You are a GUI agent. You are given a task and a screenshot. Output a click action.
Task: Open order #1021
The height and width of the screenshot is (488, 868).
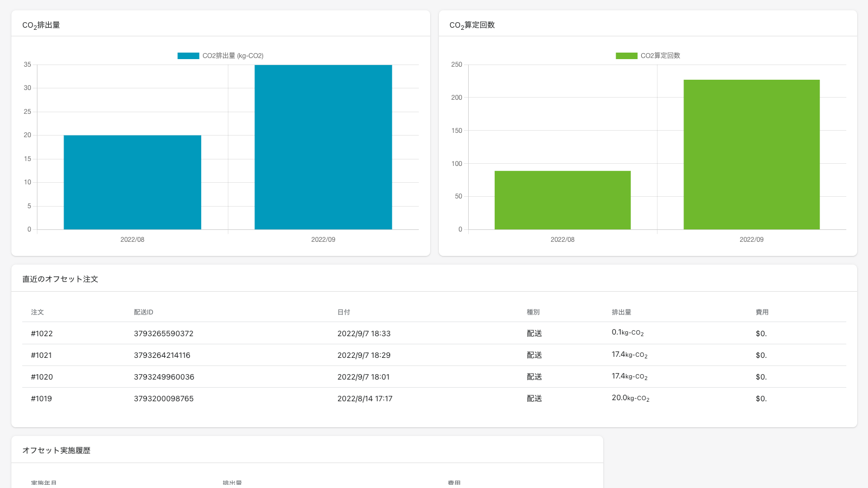[x=41, y=355]
